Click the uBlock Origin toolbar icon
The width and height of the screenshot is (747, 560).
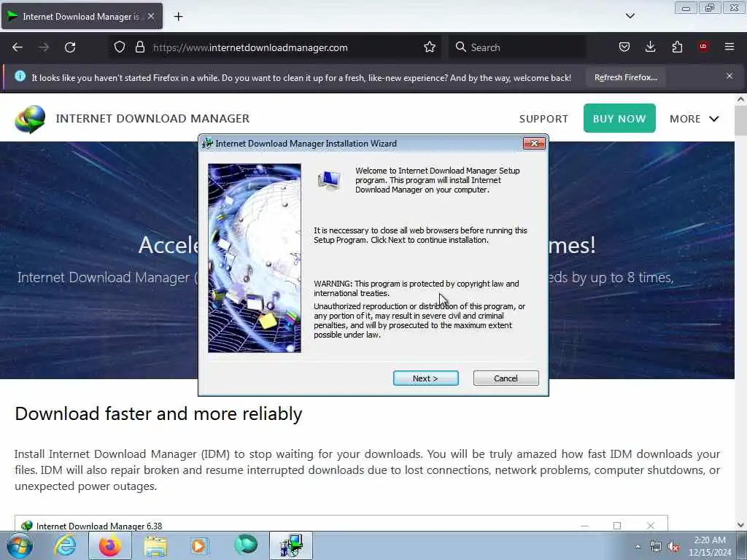coord(703,47)
